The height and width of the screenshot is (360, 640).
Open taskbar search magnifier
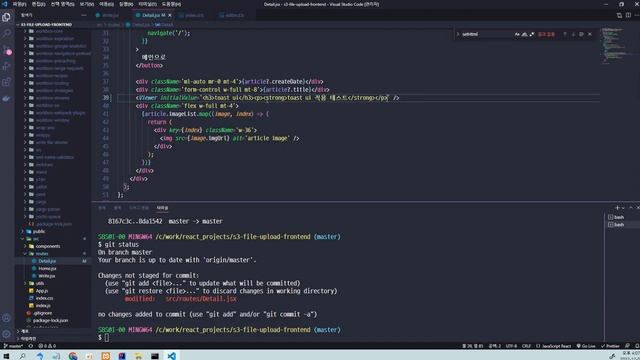point(22,356)
